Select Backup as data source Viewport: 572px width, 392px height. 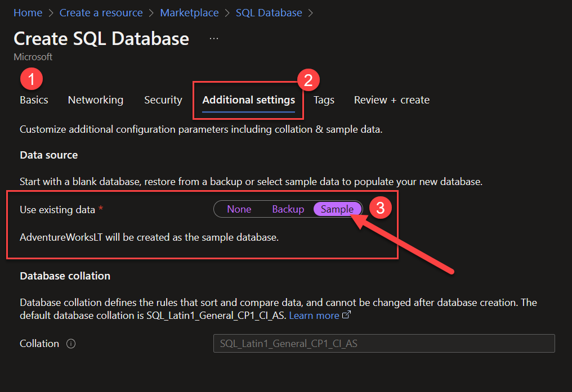pyautogui.click(x=288, y=209)
